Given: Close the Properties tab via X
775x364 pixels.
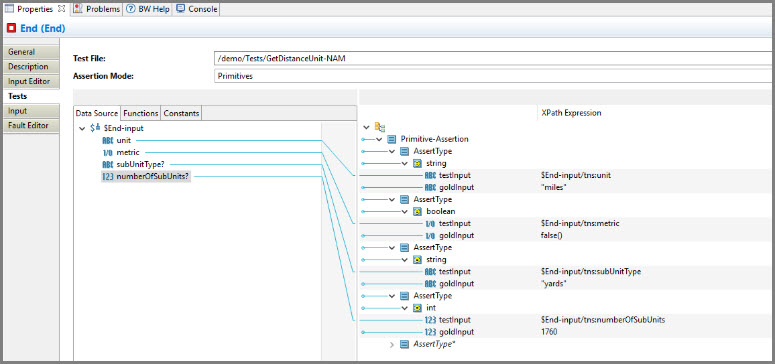Looking at the screenshot, I should (62, 9).
